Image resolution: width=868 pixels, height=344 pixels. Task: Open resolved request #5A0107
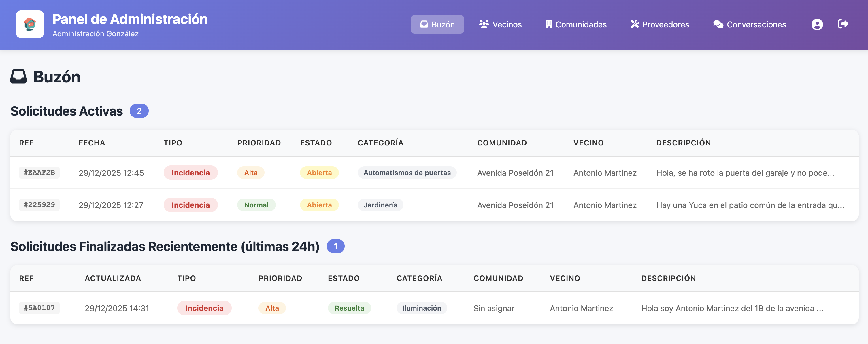pyautogui.click(x=39, y=308)
